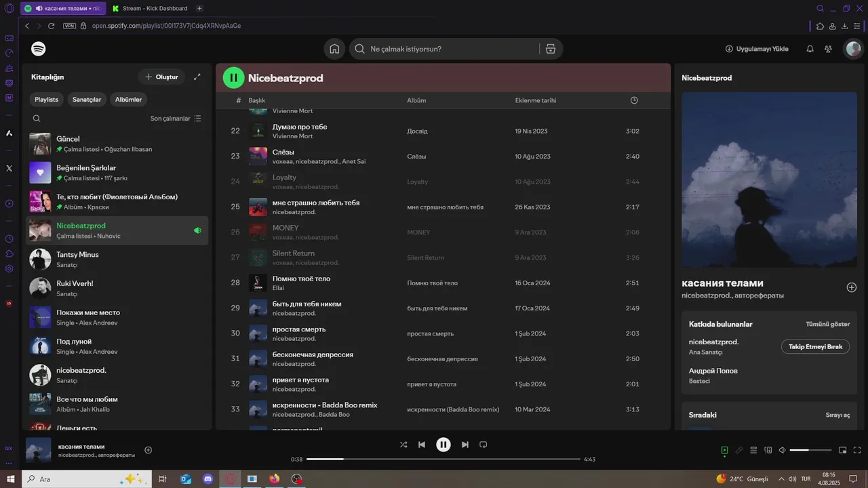Image resolution: width=868 pixels, height=488 pixels.
Task: Adjust the volume slider
Action: click(810, 450)
